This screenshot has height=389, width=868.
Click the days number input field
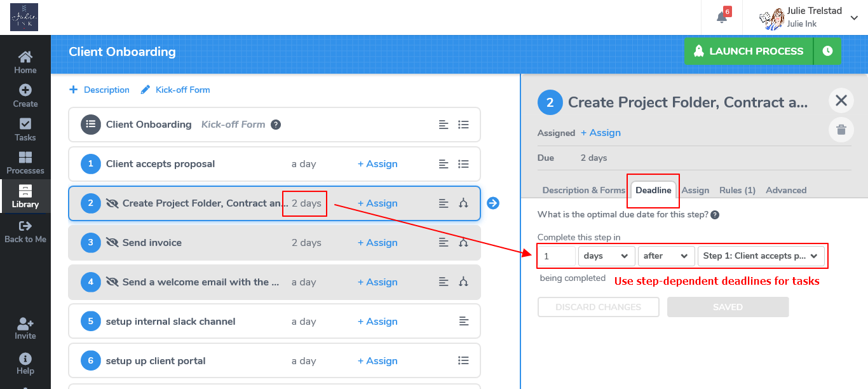pyautogui.click(x=557, y=256)
